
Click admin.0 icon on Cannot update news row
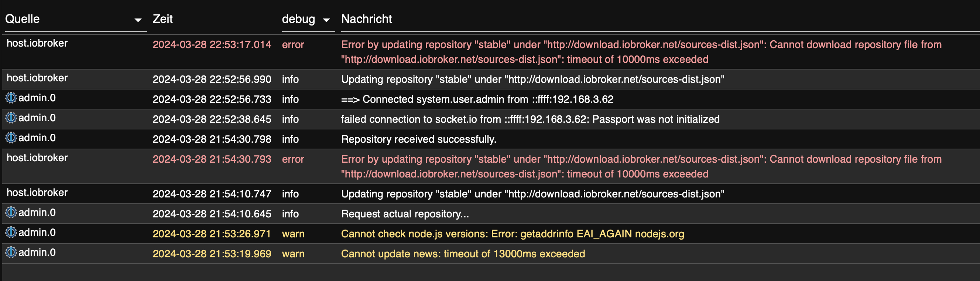11,252
